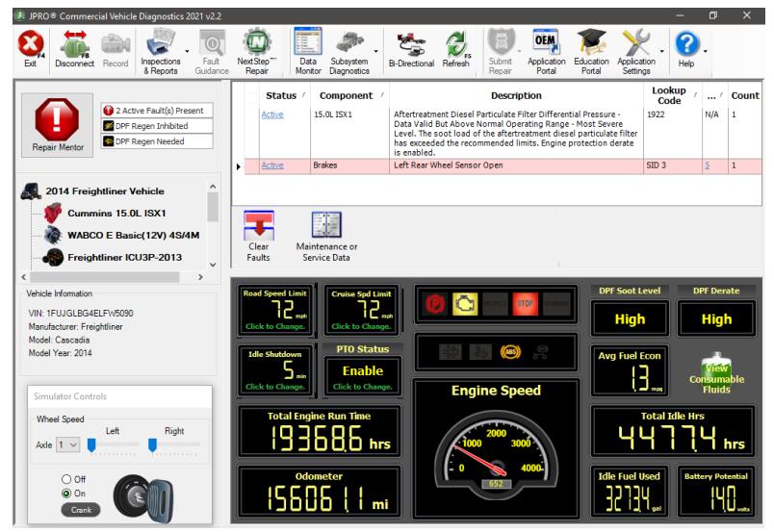Open the Axle number dropdown
The width and height of the screenshot is (774, 532).
pos(67,444)
